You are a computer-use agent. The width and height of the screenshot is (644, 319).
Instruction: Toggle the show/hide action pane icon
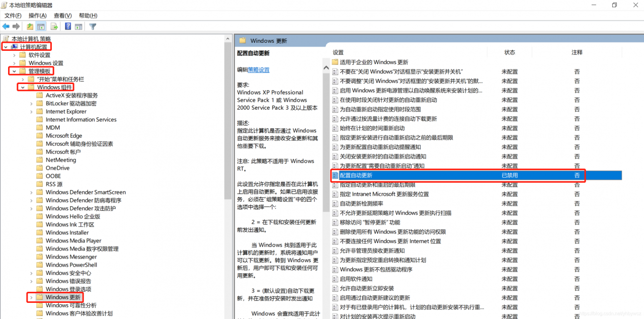[79, 27]
